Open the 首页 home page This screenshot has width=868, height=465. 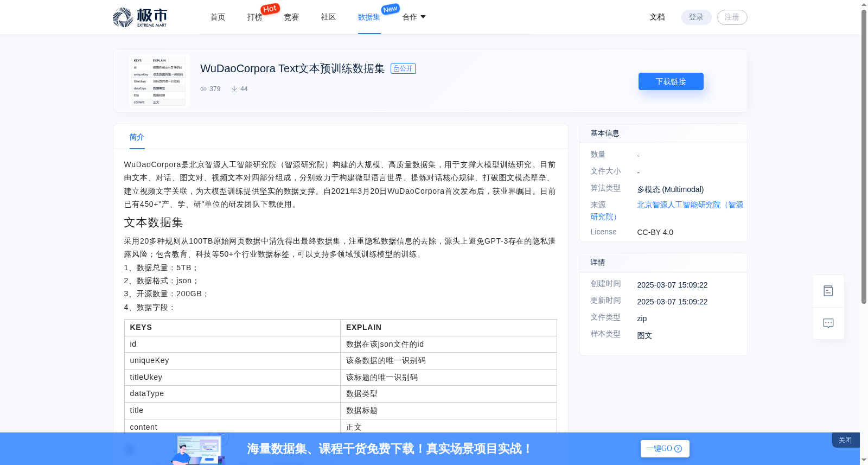click(218, 17)
